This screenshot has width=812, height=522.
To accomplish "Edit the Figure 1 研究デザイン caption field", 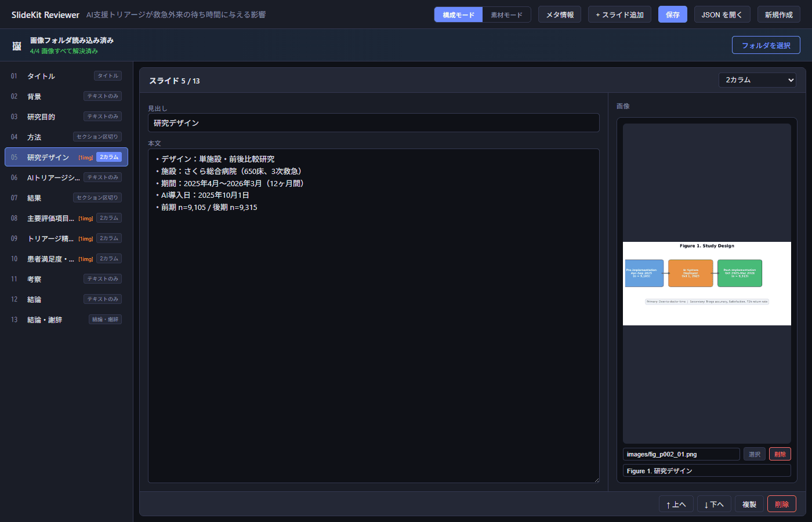I will [706, 470].
